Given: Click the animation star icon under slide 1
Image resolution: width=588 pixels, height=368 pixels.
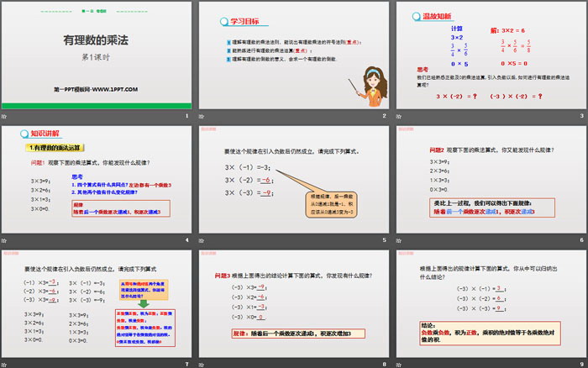Looking at the screenshot, I should point(5,115).
